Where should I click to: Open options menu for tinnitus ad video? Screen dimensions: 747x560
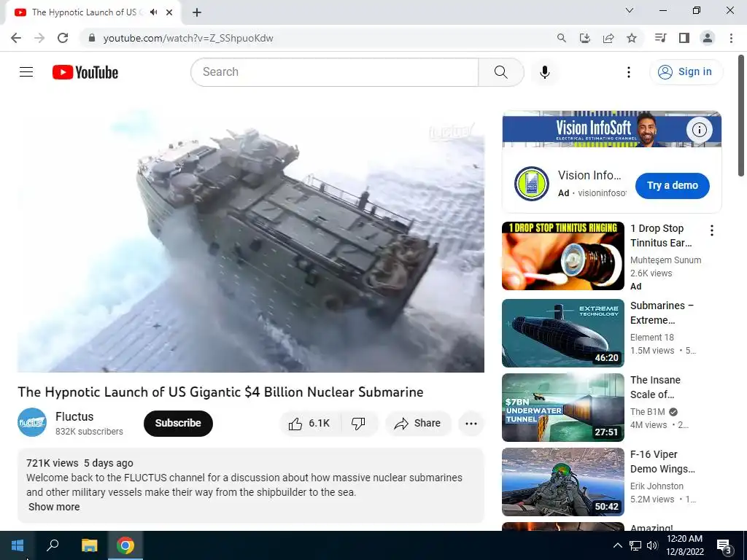tap(712, 230)
